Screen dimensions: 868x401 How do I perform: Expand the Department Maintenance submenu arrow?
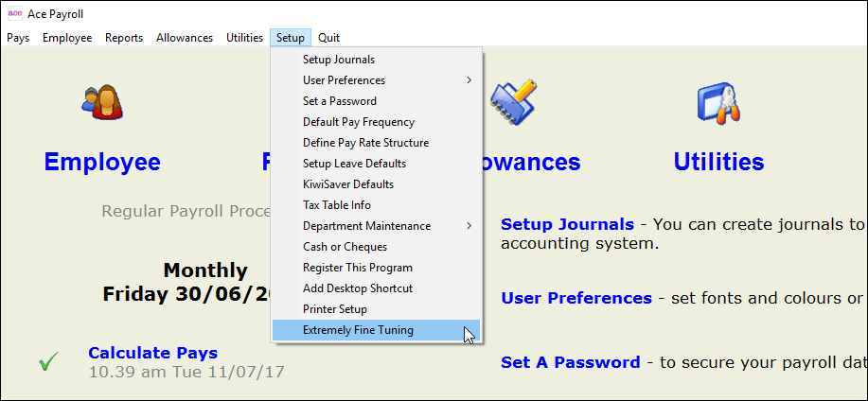469,226
